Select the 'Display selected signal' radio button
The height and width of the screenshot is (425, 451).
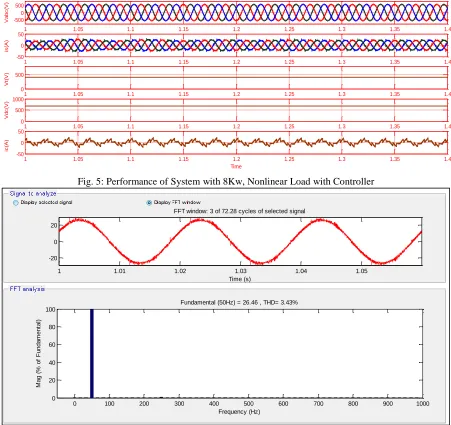(x=15, y=203)
